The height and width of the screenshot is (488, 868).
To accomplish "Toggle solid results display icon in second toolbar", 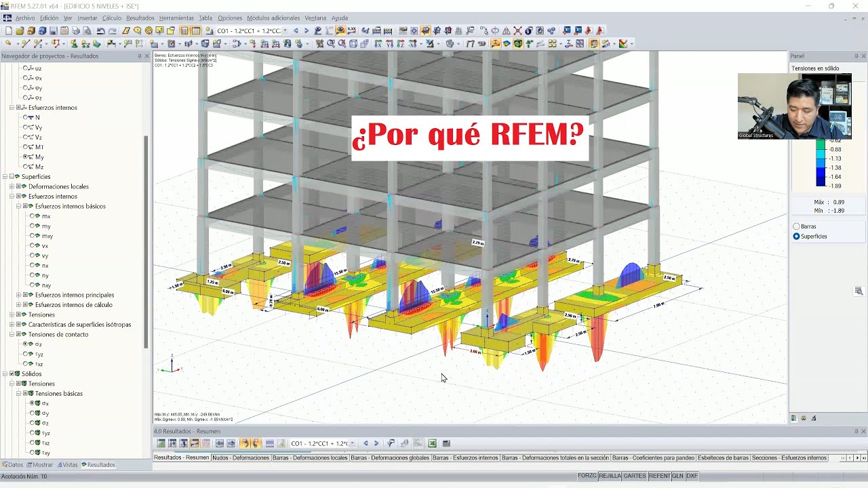I will 517,43.
